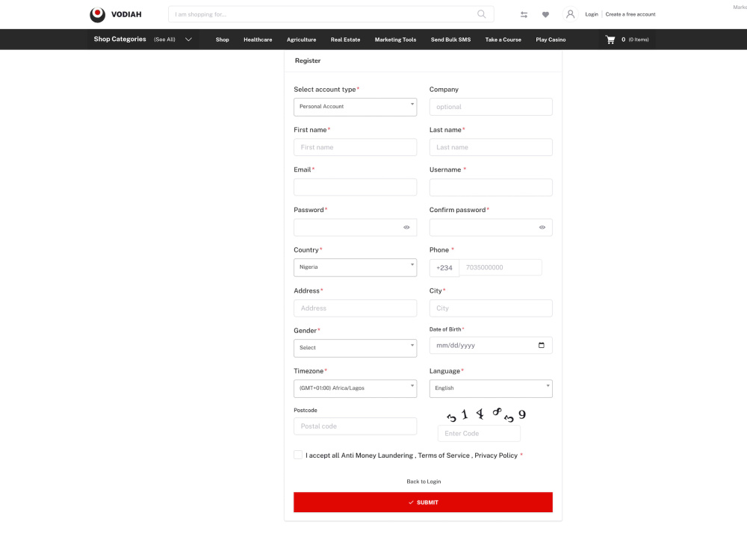Open the Timezone dropdown
The image size is (747, 560).
(x=355, y=388)
